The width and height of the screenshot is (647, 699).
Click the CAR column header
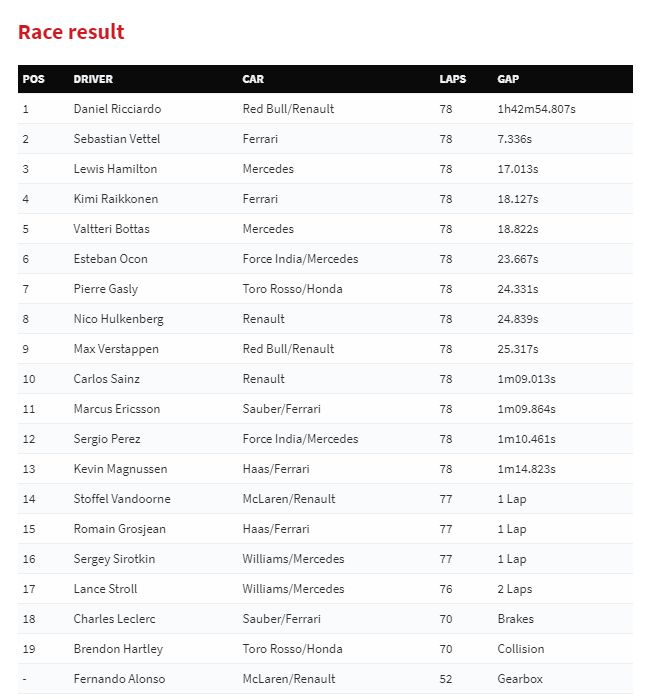(x=253, y=79)
